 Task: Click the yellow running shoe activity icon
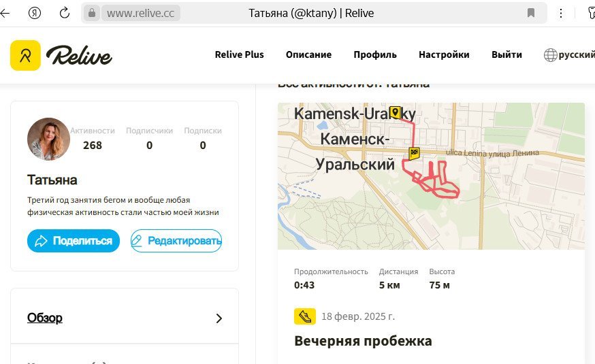(305, 316)
